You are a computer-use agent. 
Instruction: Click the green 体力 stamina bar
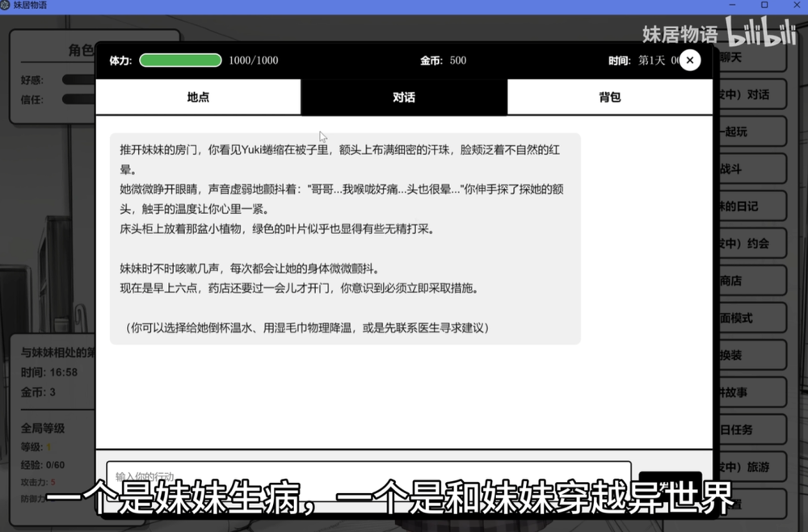180,61
